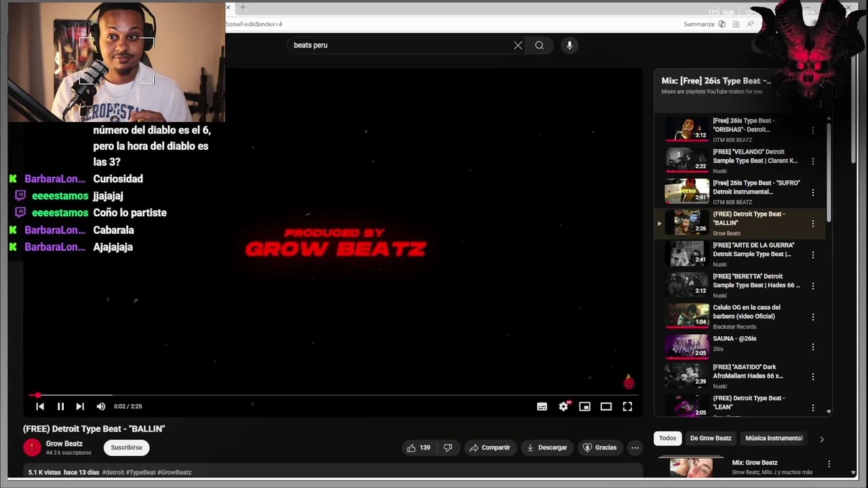Click the #GrowBeatz hashtag
Screen dimensions: 868x488
[174, 472]
